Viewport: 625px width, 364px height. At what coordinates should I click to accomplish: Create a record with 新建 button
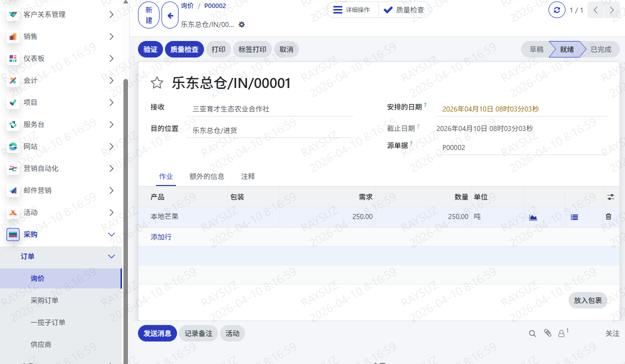click(x=149, y=15)
